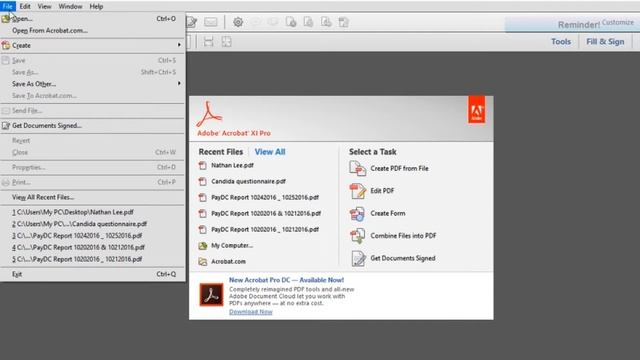Image resolution: width=640 pixels, height=360 pixels.
Task: Open recent file 1 Nathan Lee.pdf from menu
Action: 93,212
